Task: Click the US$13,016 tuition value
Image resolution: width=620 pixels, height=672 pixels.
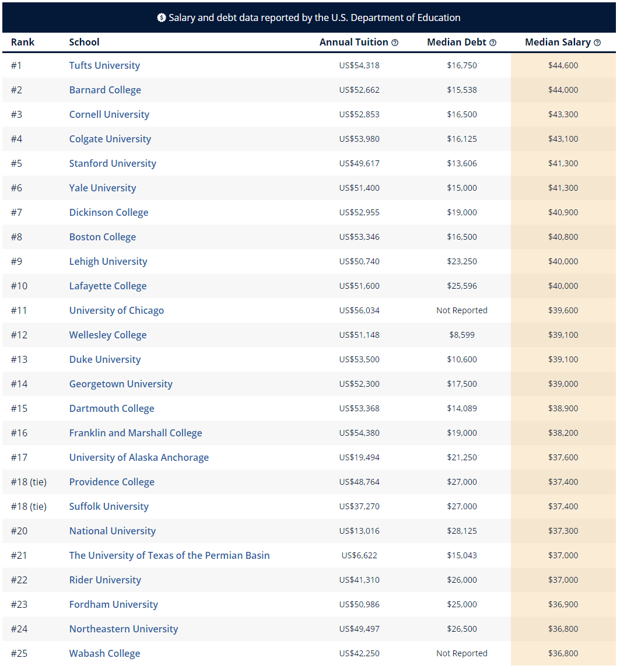Action: point(359,531)
